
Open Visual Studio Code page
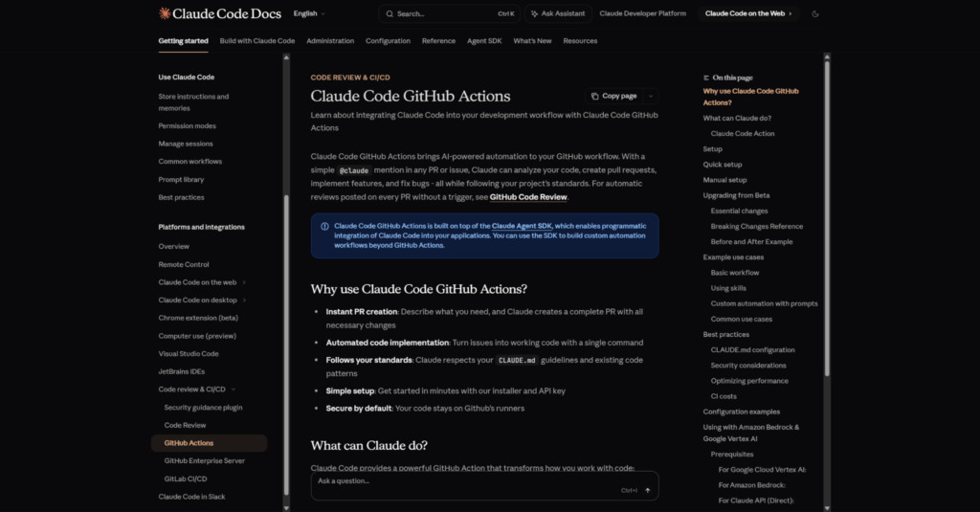tap(189, 354)
